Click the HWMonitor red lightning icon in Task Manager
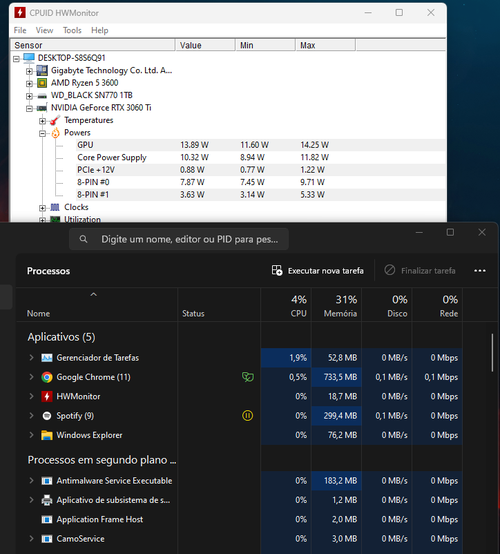The image size is (500, 554). tap(47, 396)
